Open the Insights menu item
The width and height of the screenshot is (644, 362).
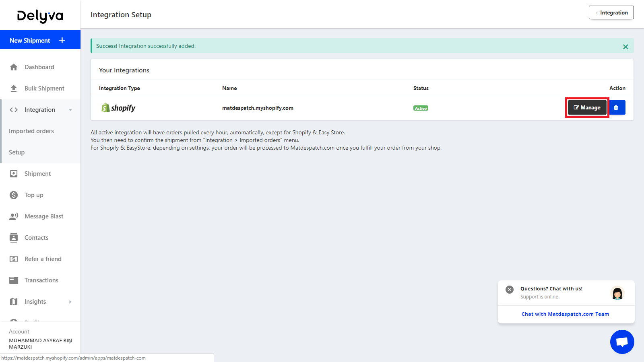pyautogui.click(x=35, y=302)
